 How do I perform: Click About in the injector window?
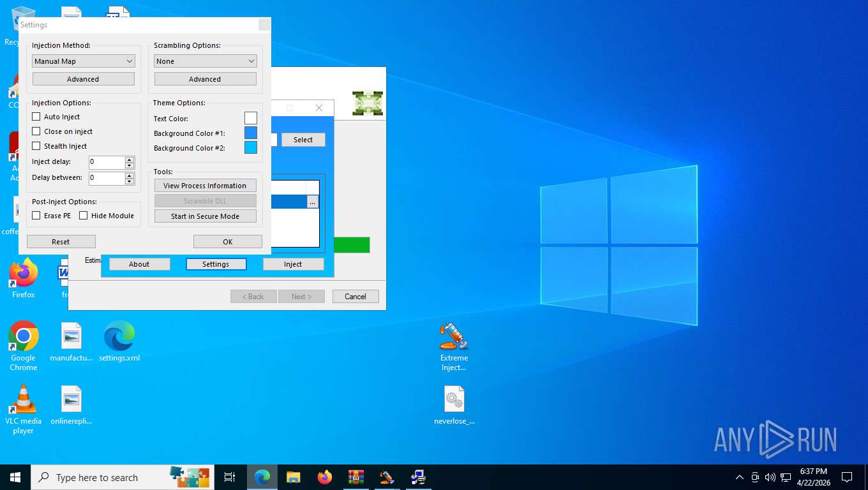[x=139, y=264]
